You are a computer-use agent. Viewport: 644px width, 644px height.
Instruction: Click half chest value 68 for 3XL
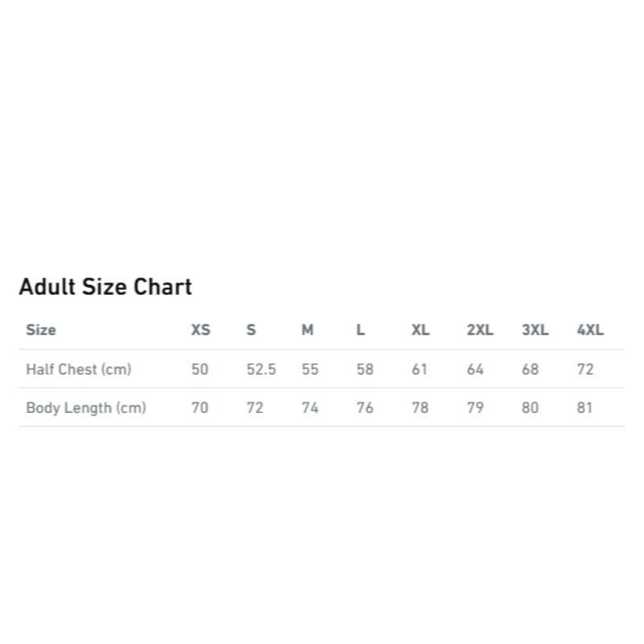530,369
